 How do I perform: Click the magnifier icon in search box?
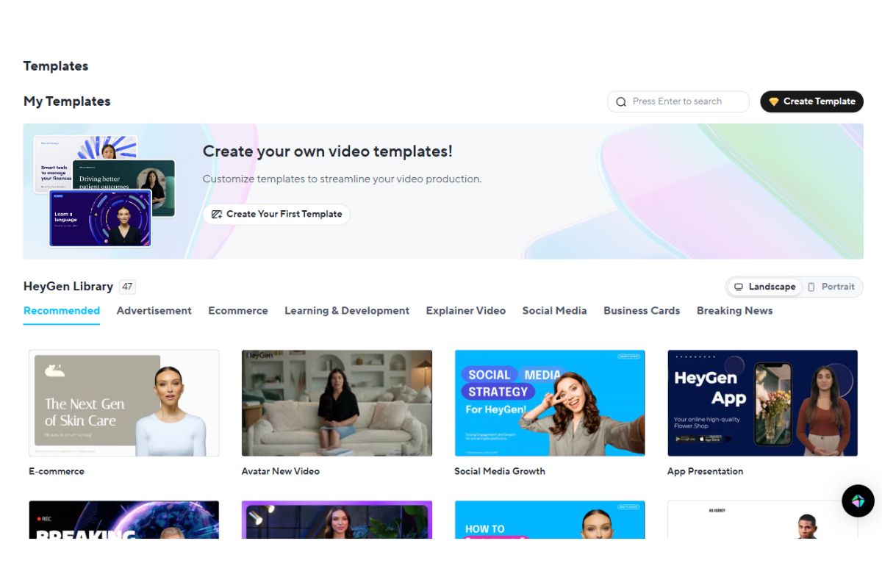[x=621, y=102]
